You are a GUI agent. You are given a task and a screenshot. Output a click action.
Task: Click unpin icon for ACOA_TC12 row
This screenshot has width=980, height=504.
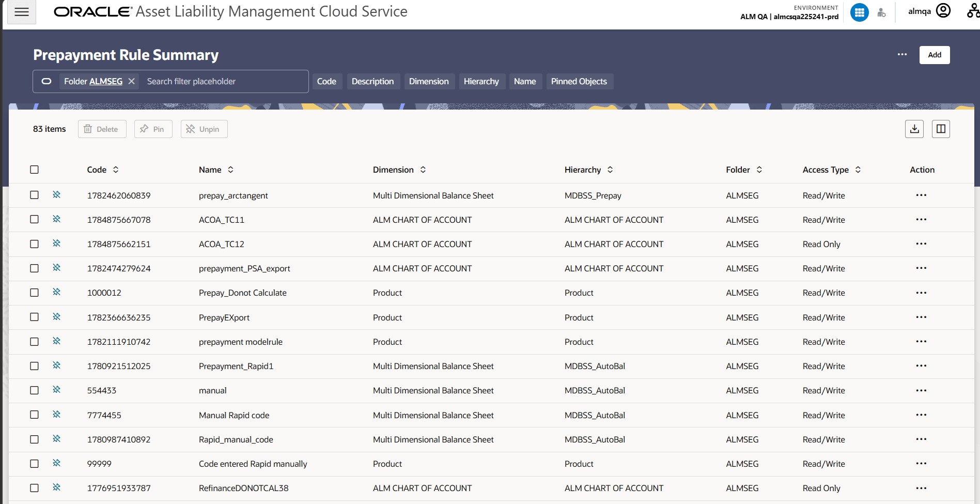coord(57,243)
